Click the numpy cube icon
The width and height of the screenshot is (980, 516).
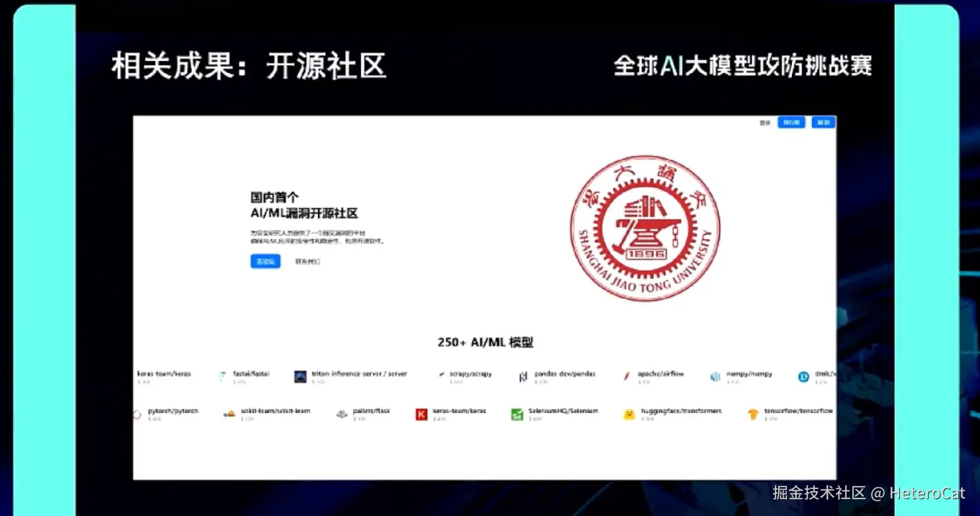coord(715,377)
